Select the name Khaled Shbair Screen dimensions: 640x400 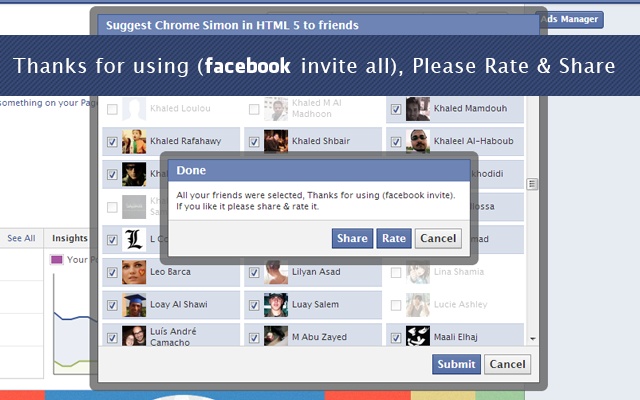click(x=321, y=141)
